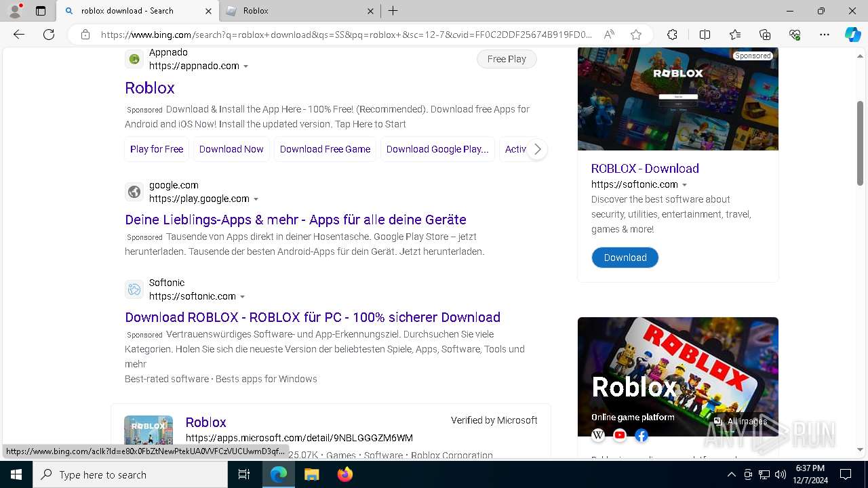Click the Appnado site favicon

point(134,59)
